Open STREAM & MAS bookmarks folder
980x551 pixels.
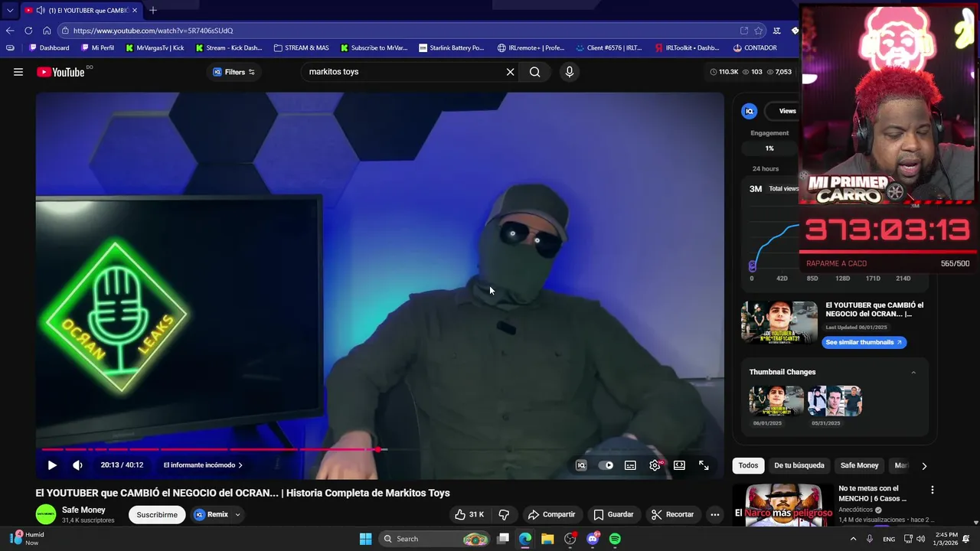(x=302, y=47)
